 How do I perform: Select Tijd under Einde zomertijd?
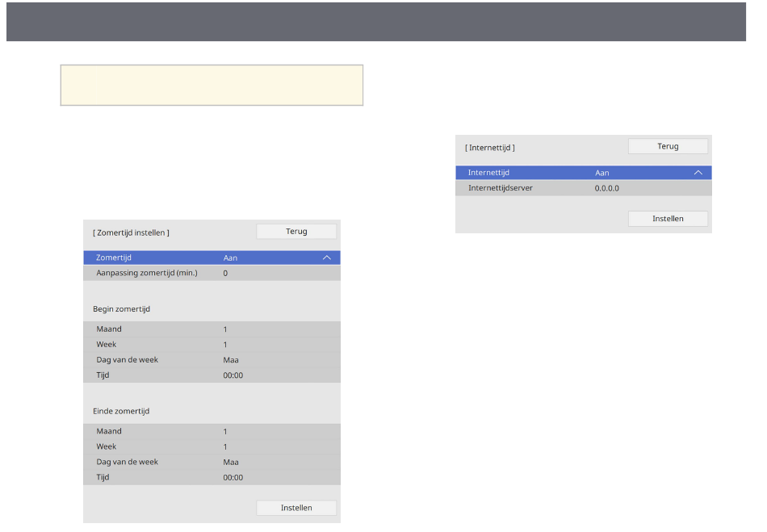pos(212,477)
